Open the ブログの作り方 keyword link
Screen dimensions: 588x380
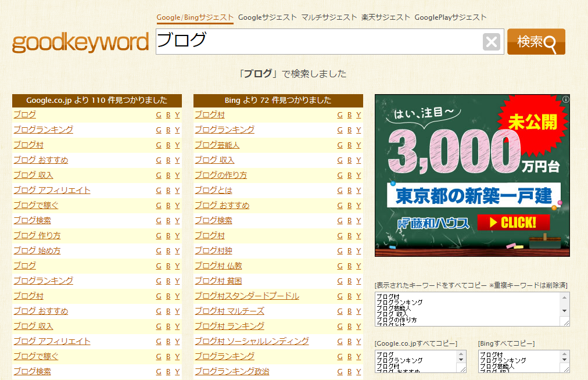(221, 175)
